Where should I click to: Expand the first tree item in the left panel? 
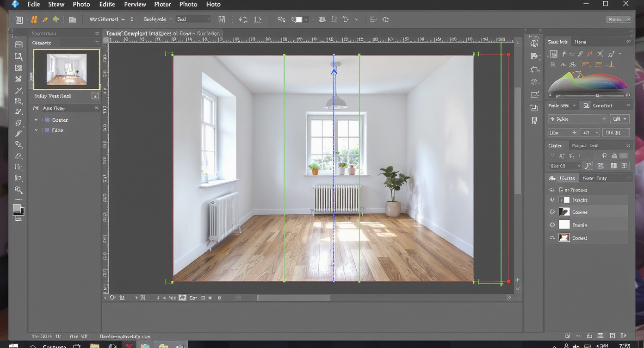(37, 119)
